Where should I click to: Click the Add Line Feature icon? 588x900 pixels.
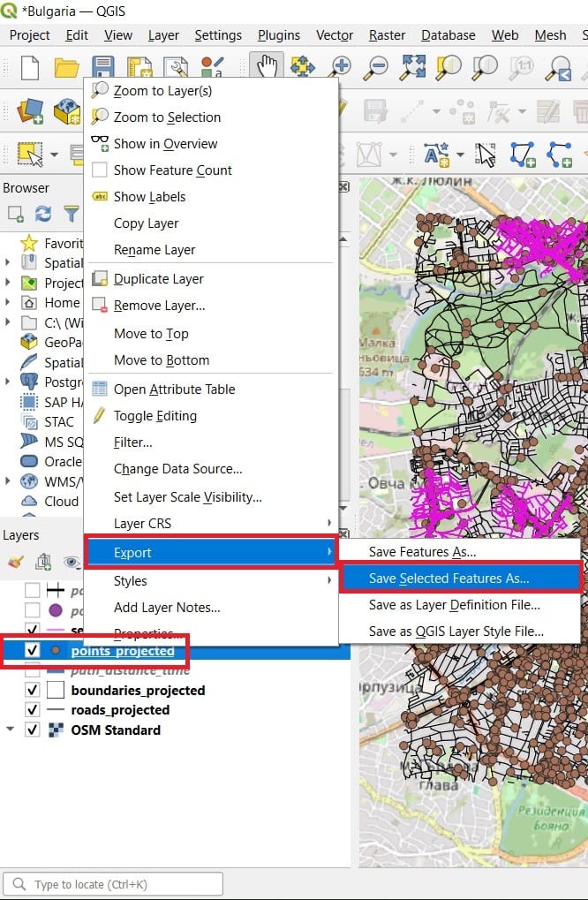coord(560,154)
